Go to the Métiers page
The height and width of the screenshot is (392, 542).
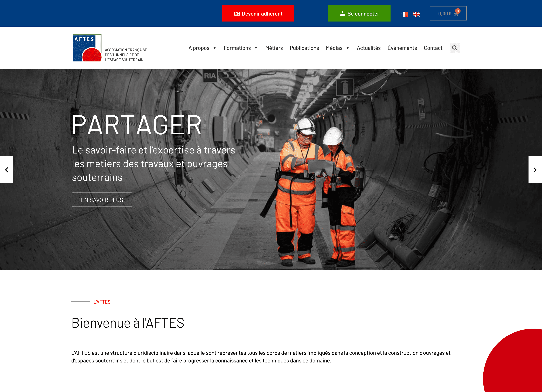coord(274,48)
